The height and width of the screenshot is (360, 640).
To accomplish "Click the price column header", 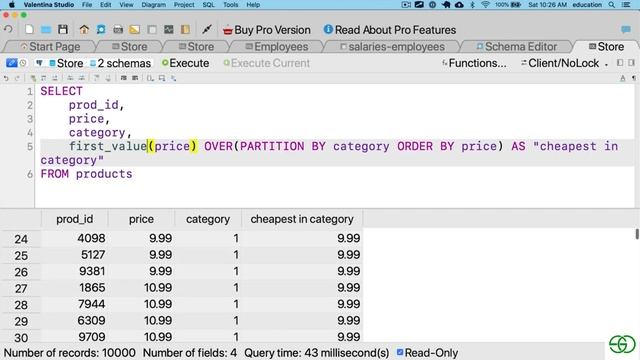I will pos(141,219).
